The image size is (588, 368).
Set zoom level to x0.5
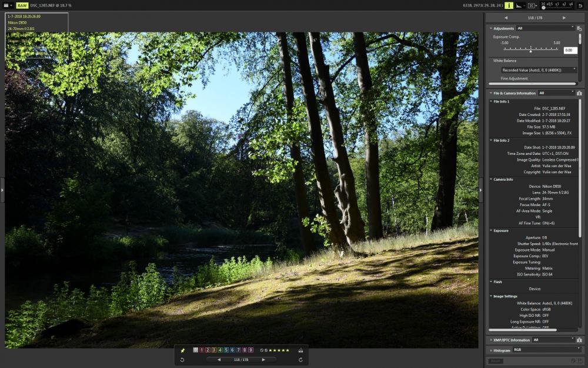(x=550, y=4)
